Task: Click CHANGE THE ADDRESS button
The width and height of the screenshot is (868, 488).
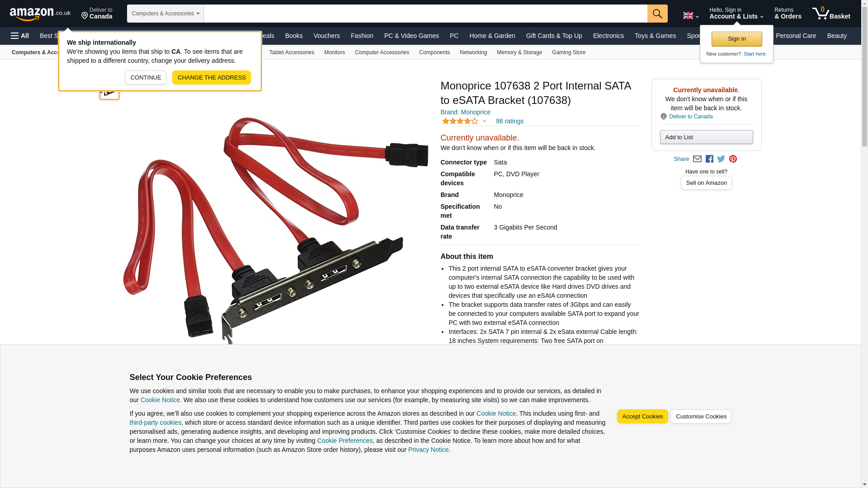Action: point(212,78)
